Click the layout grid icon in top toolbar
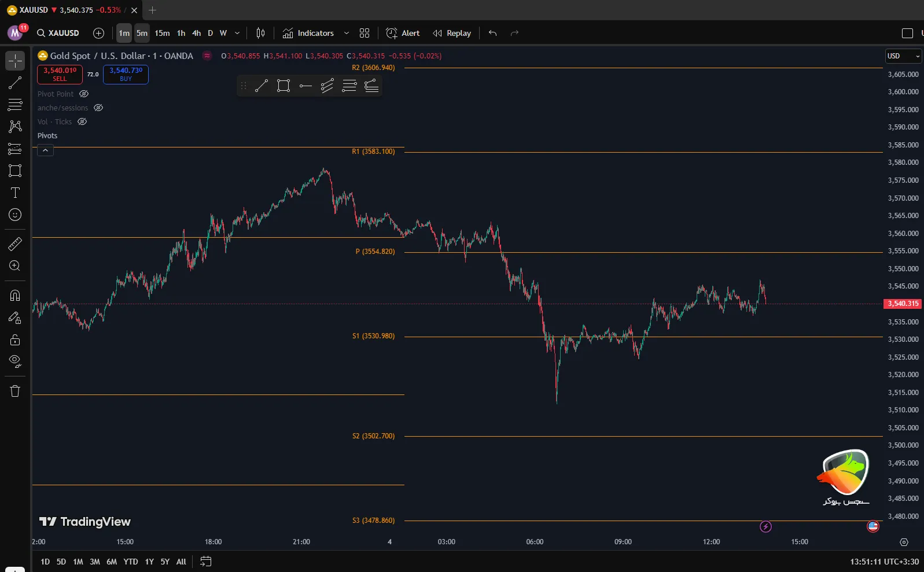 click(365, 33)
